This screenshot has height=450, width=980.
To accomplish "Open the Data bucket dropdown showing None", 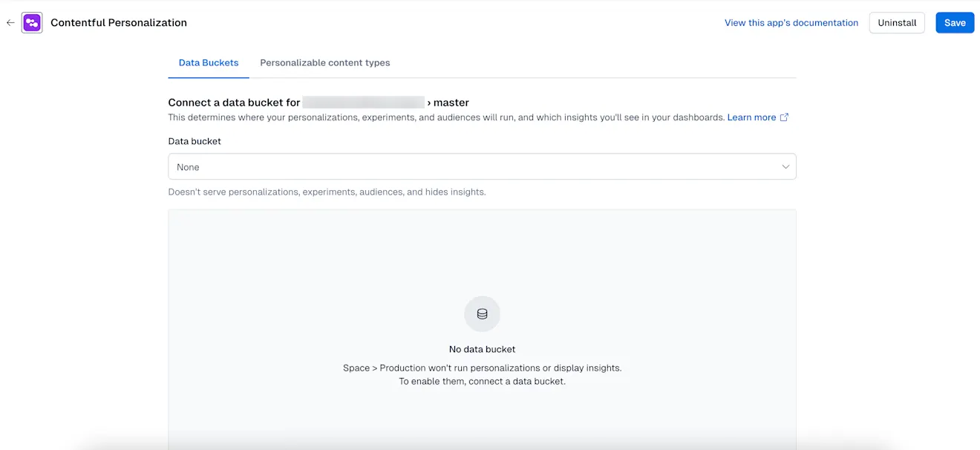I will (x=482, y=166).
